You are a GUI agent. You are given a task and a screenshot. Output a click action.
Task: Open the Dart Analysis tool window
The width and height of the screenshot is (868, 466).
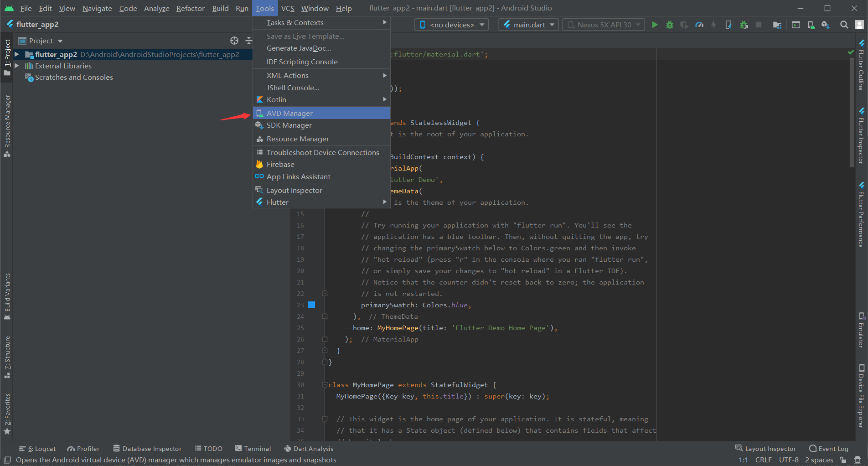pyautogui.click(x=309, y=449)
